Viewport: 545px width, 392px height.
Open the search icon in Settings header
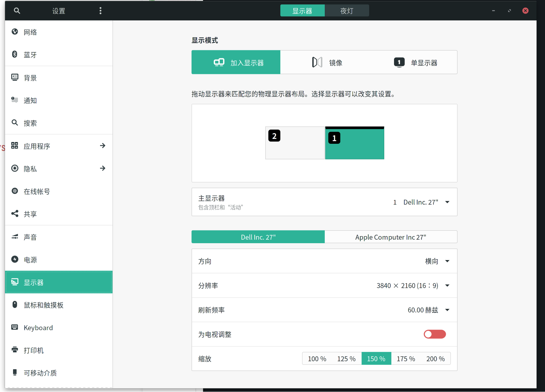tap(17, 11)
